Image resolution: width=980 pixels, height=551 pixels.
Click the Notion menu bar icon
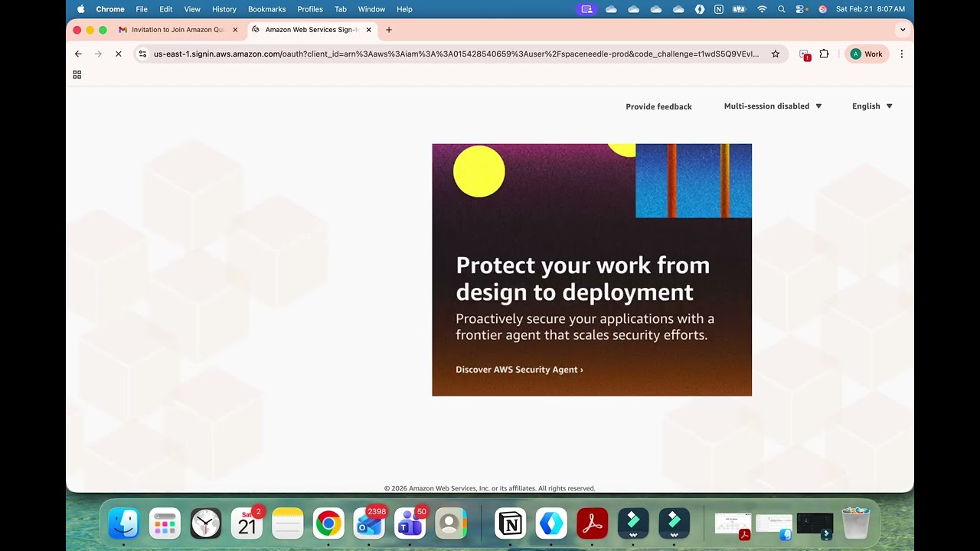[x=718, y=9]
